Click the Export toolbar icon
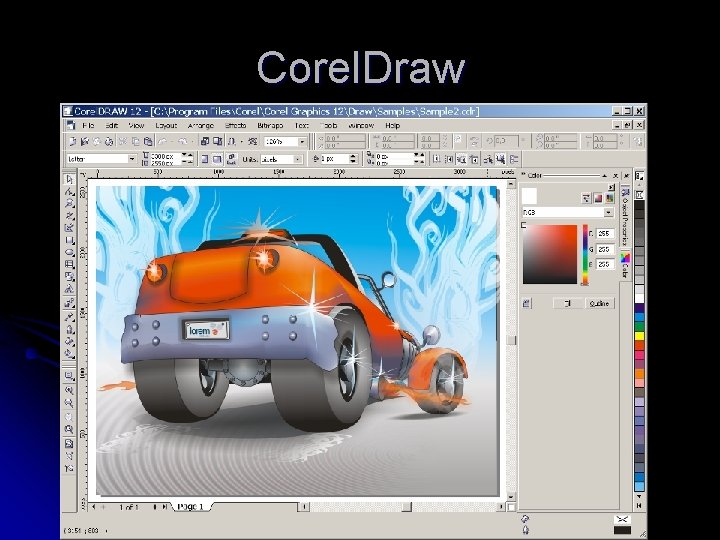720x540 pixels. click(x=217, y=141)
